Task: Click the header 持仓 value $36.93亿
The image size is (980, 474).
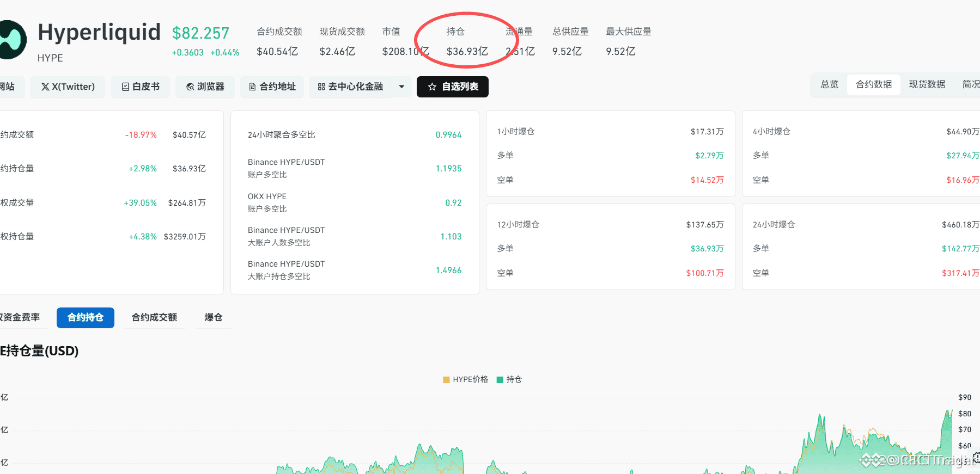Action: pos(467,52)
